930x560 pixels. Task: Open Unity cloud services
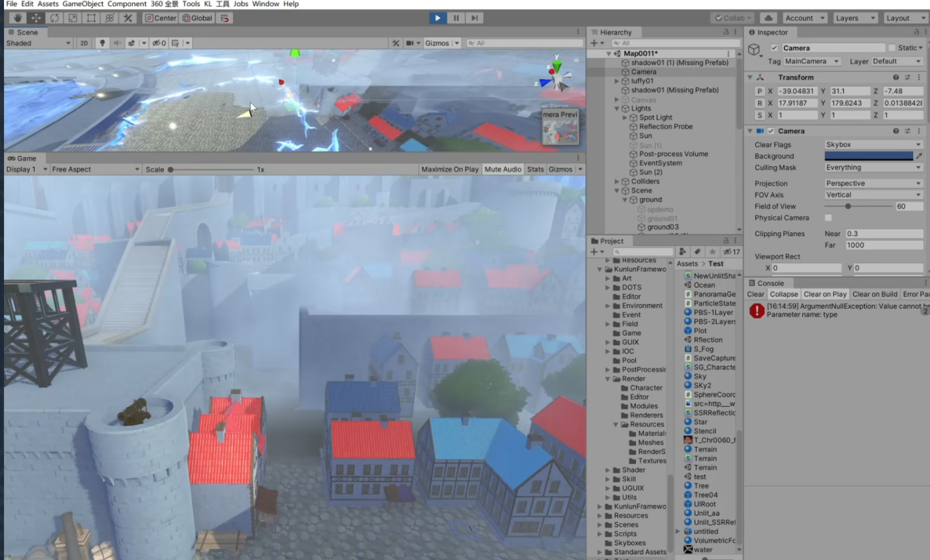768,18
